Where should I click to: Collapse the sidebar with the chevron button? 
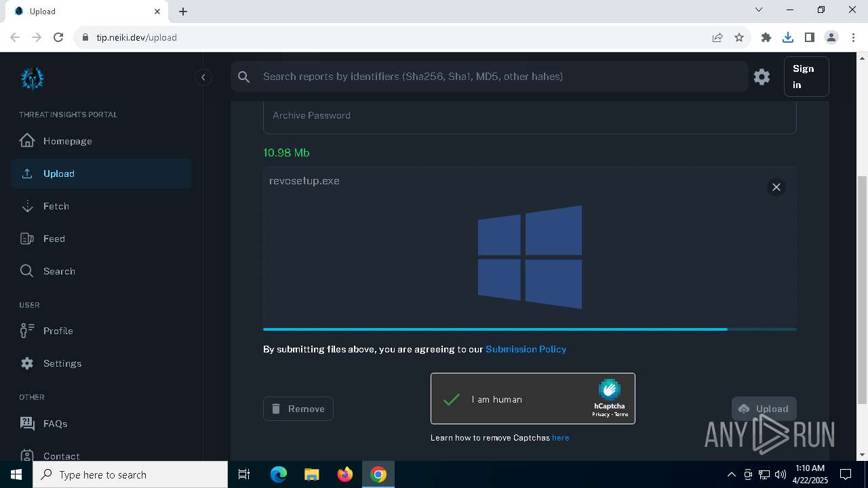click(203, 77)
